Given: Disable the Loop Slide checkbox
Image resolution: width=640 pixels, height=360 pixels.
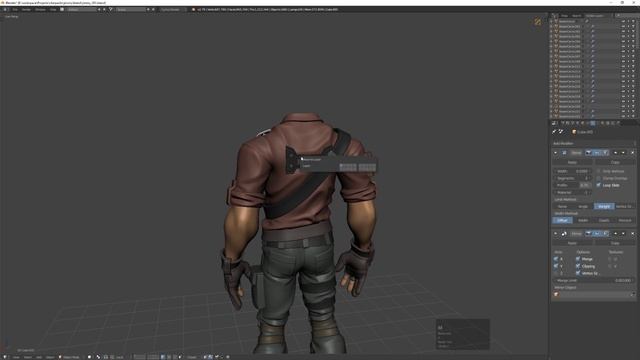Looking at the screenshot, I should (x=599, y=185).
